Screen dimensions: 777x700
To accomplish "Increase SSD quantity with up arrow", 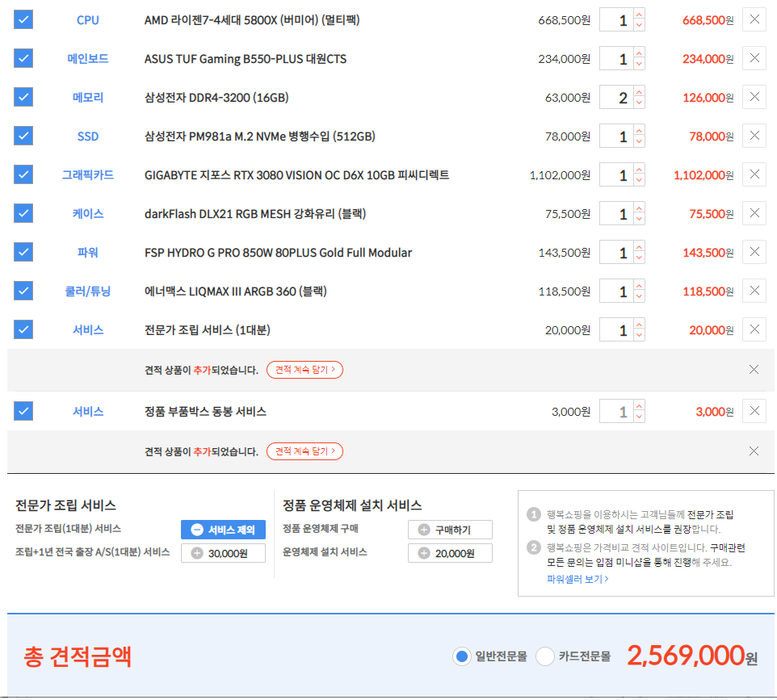I will [639, 130].
